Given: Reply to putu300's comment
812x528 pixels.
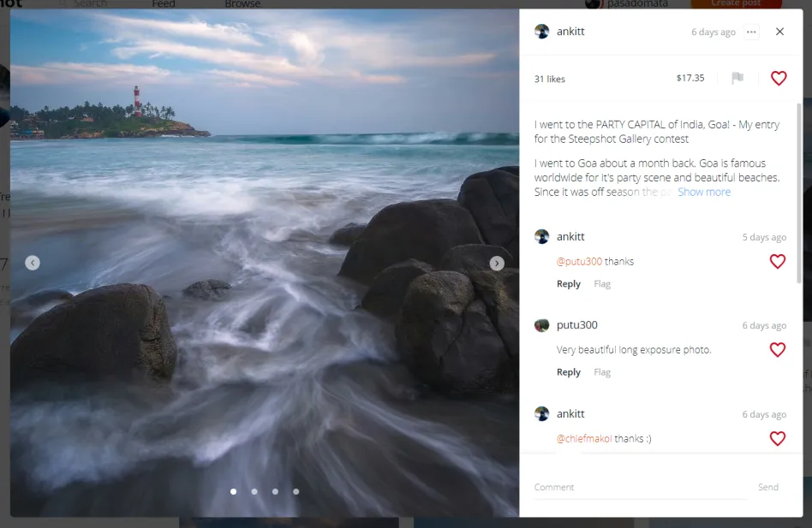Looking at the screenshot, I should coord(568,372).
